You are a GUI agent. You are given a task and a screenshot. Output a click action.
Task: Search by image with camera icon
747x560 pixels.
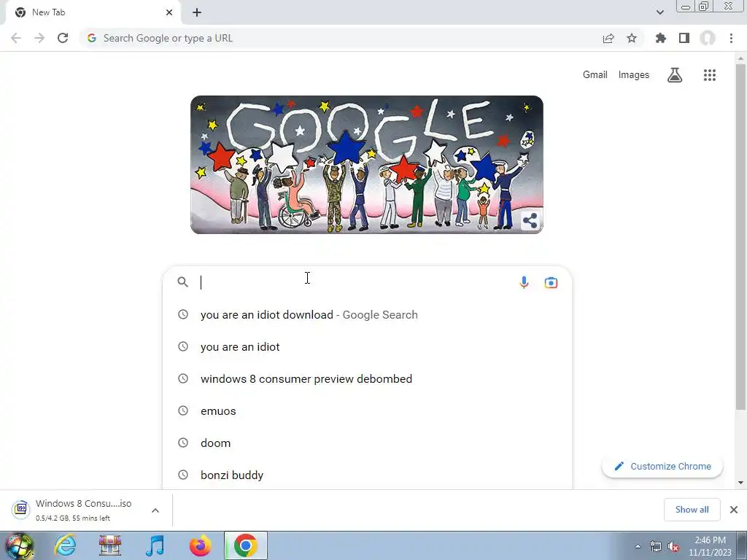click(x=551, y=282)
